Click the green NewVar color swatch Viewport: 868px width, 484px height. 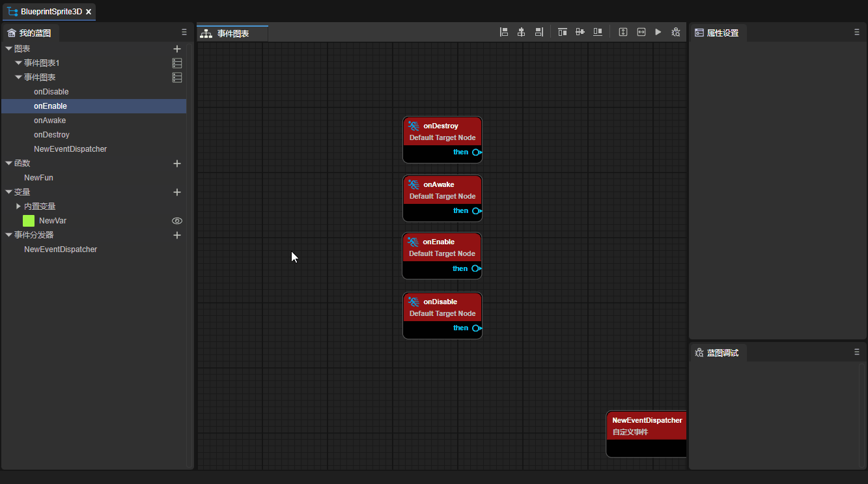click(x=29, y=221)
